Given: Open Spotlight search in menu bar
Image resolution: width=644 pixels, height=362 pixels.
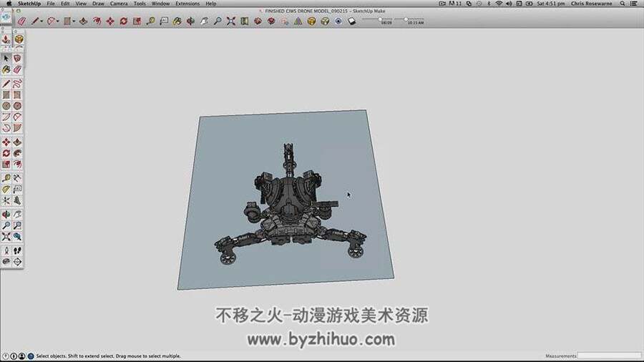Looking at the screenshot, I should click(x=623, y=4).
